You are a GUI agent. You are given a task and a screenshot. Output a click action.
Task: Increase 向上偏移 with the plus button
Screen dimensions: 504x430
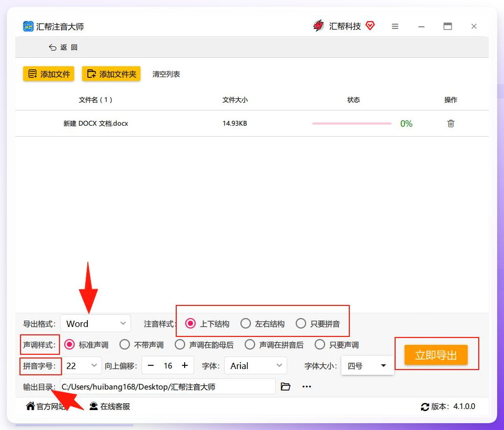[185, 365]
